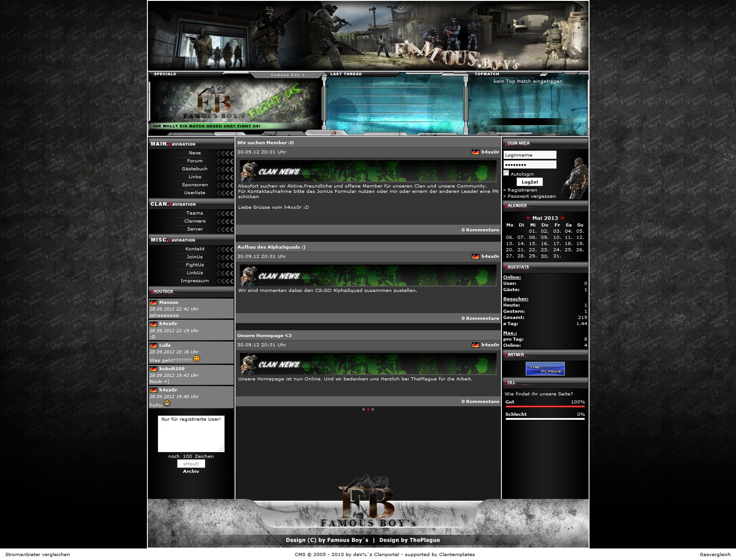
Task: Go to next news page arrow
Action: pos(373,410)
